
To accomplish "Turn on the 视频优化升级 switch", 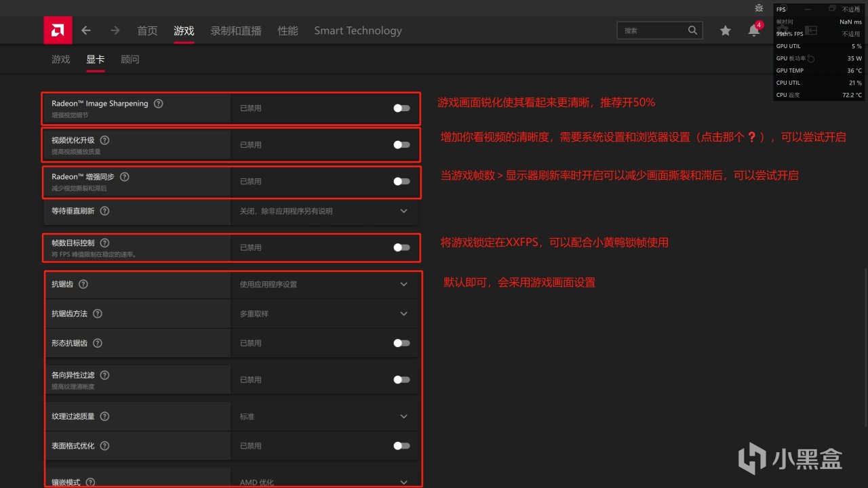I will tap(401, 144).
